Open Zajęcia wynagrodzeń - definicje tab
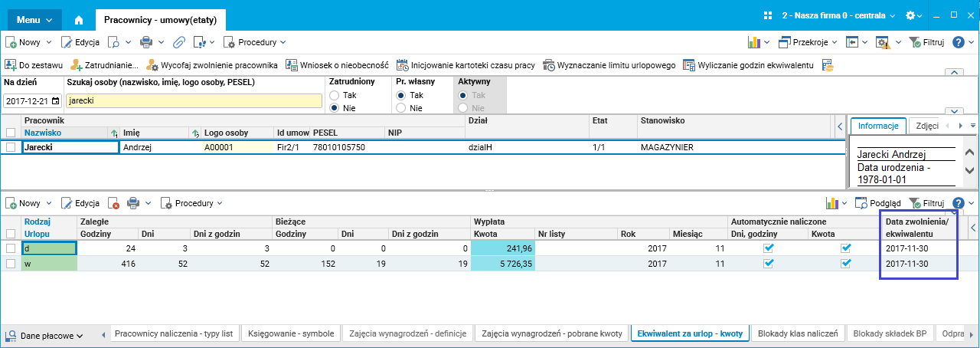Viewport: 980px width, 348px height. pyautogui.click(x=409, y=333)
